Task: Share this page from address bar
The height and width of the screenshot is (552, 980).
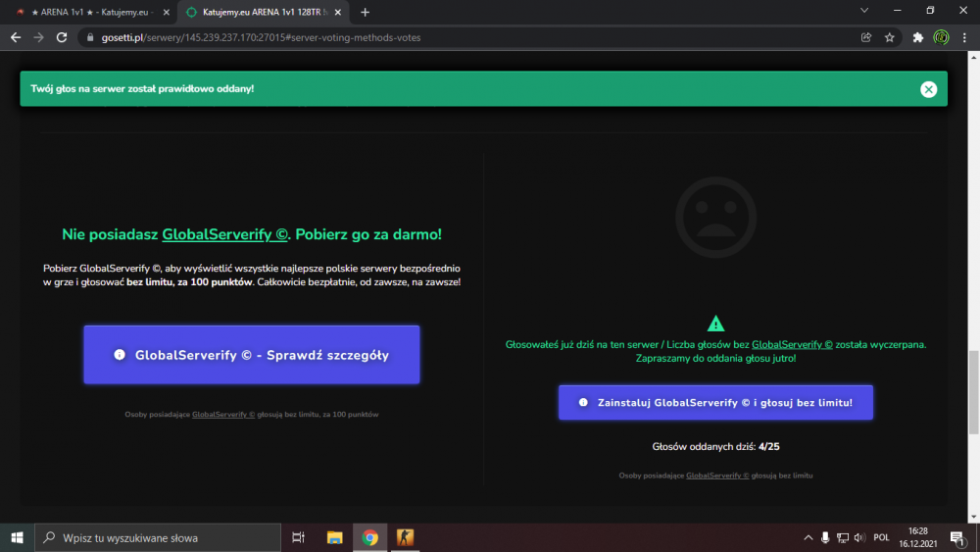Action: tap(866, 37)
